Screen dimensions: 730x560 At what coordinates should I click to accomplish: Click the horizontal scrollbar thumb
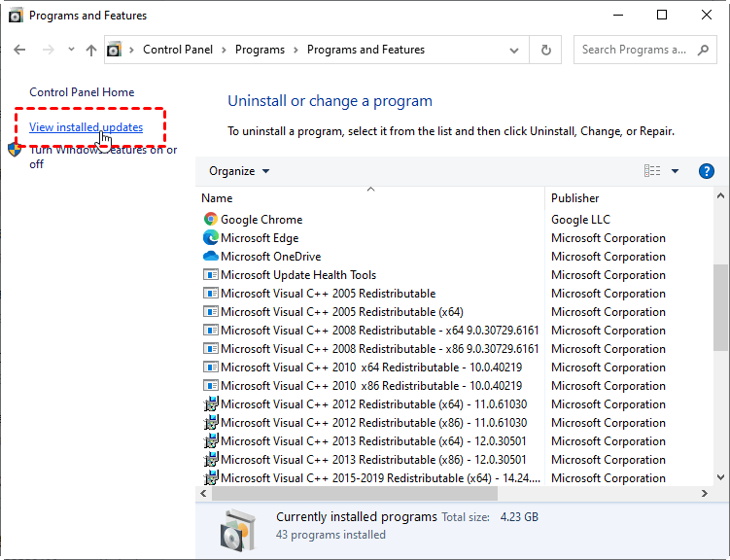pyautogui.click(x=354, y=494)
